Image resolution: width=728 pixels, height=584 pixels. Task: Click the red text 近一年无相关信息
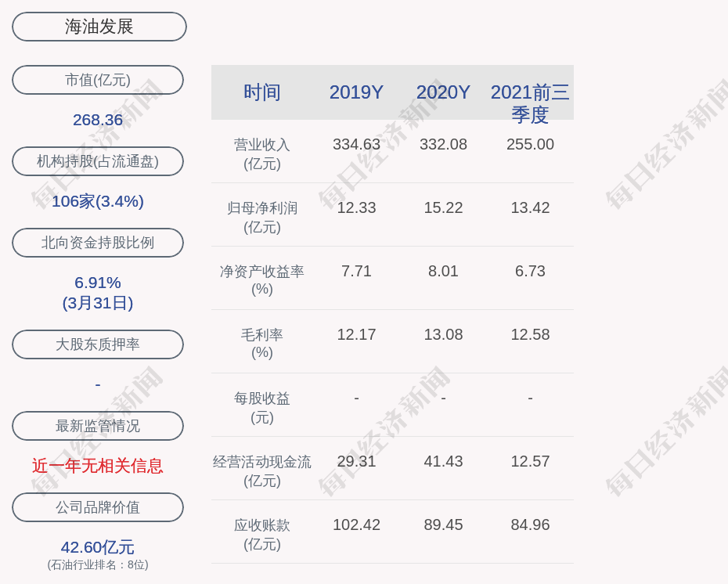(98, 466)
